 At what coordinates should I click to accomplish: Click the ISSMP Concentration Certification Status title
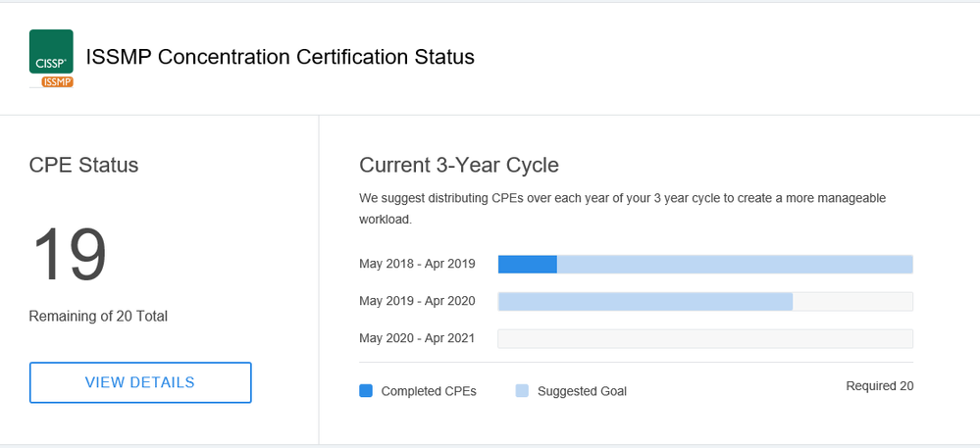281,57
